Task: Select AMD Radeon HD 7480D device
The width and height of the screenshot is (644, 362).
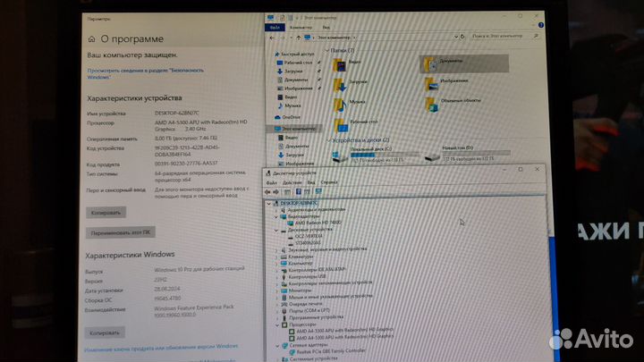Action: pyautogui.click(x=314, y=223)
